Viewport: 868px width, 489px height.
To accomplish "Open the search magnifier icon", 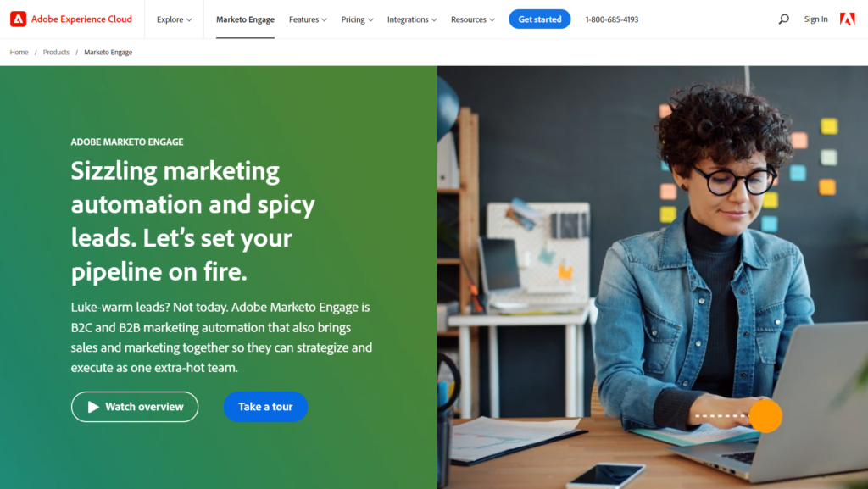I will 783,19.
